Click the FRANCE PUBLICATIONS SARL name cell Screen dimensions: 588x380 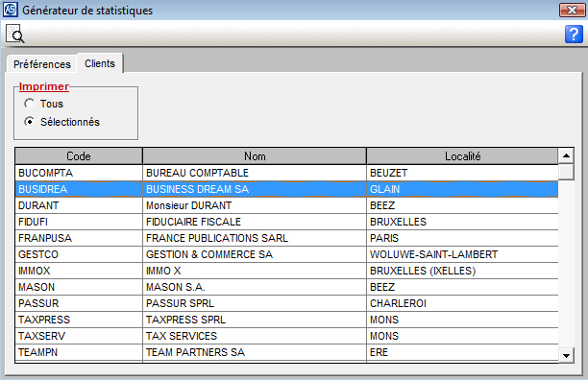[x=255, y=238]
